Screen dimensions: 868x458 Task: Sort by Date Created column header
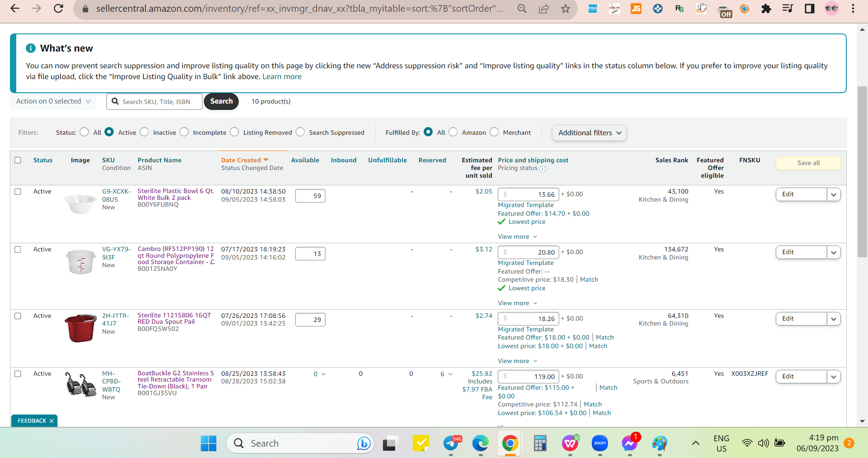point(245,160)
